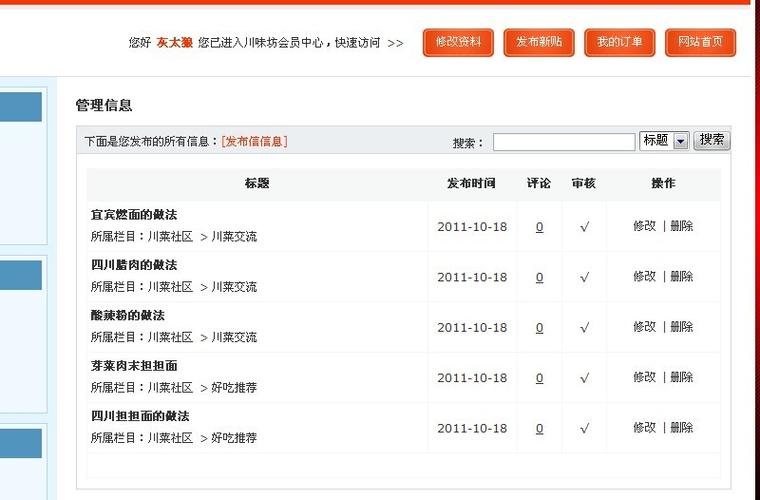Open the post 酸辣粉的做法
Screen dimensions: 760x500
pyautogui.click(x=128, y=315)
